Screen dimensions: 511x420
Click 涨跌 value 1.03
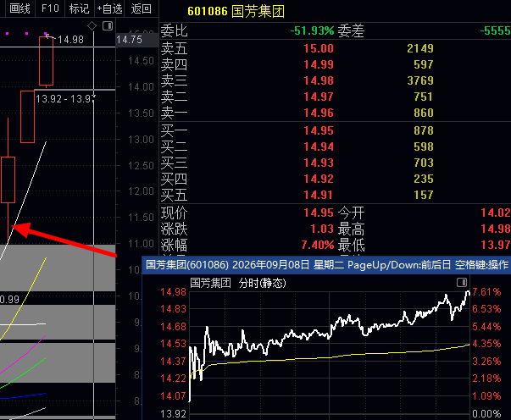(x=322, y=229)
